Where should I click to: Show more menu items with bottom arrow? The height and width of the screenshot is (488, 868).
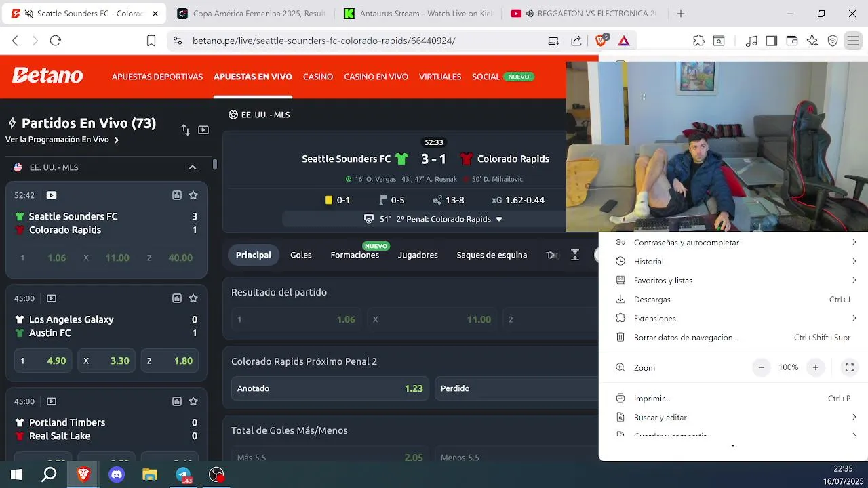click(x=733, y=446)
